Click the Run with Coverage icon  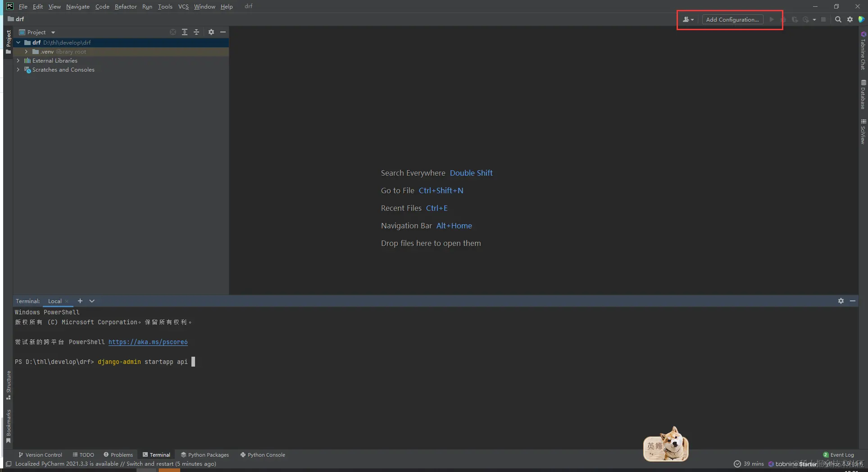[x=795, y=19]
